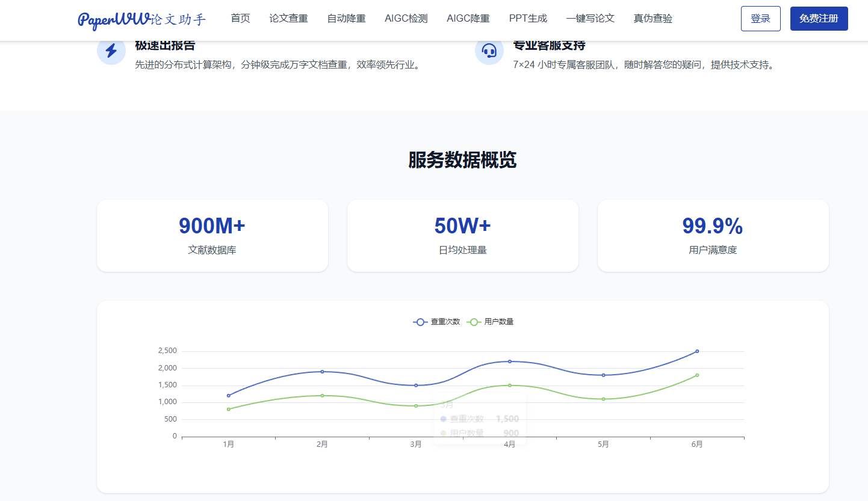The image size is (868, 501).
Task: Click the blue 查重次数 data point for 2月
Action: [322, 372]
